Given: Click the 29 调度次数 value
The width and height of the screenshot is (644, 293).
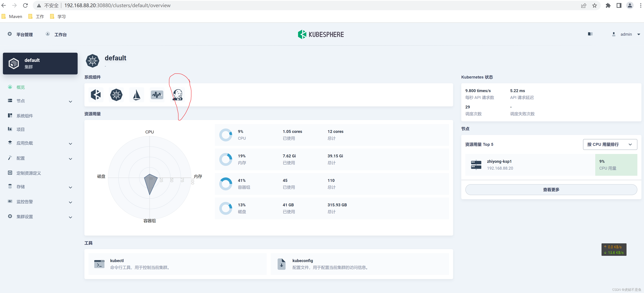Looking at the screenshot, I should (x=467, y=107).
